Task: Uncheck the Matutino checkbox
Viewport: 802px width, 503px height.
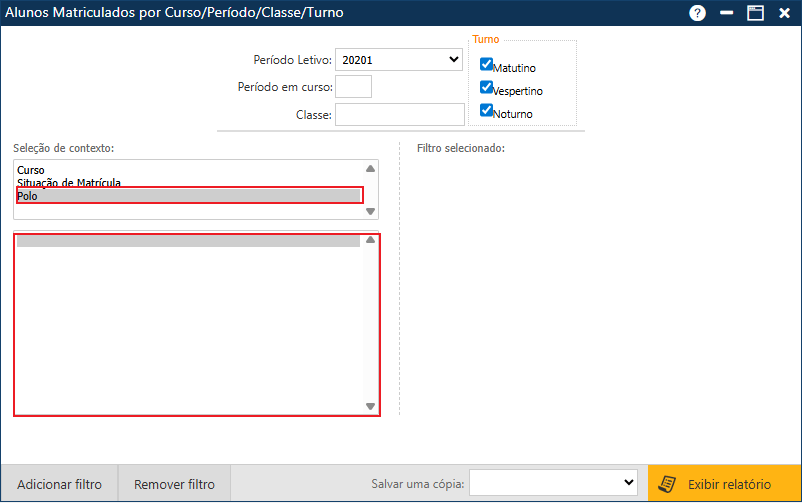Action: tap(487, 64)
